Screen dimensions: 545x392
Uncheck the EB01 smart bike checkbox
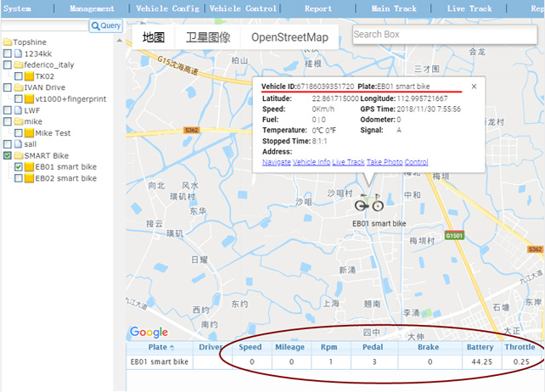[19, 167]
